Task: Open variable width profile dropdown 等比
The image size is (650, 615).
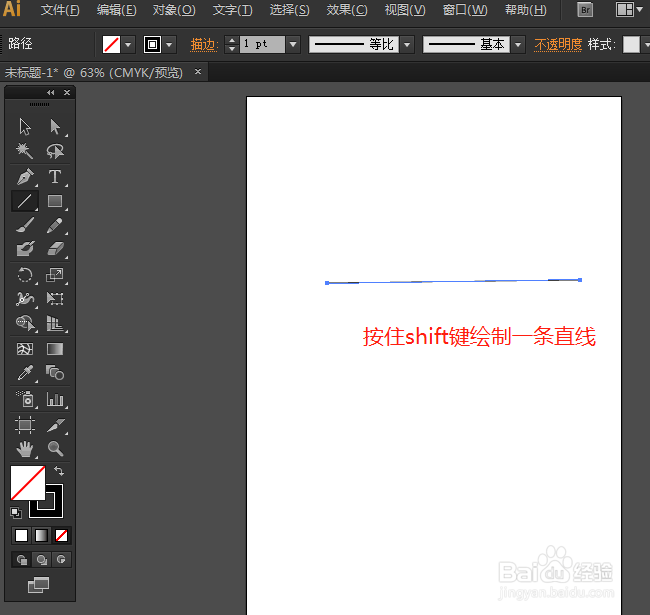Action: pos(407,44)
